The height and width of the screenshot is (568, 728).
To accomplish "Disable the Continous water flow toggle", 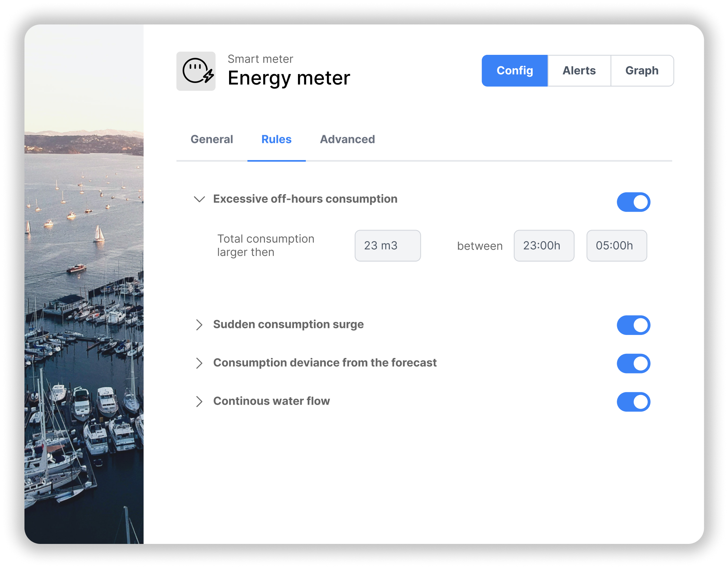I will tap(633, 402).
